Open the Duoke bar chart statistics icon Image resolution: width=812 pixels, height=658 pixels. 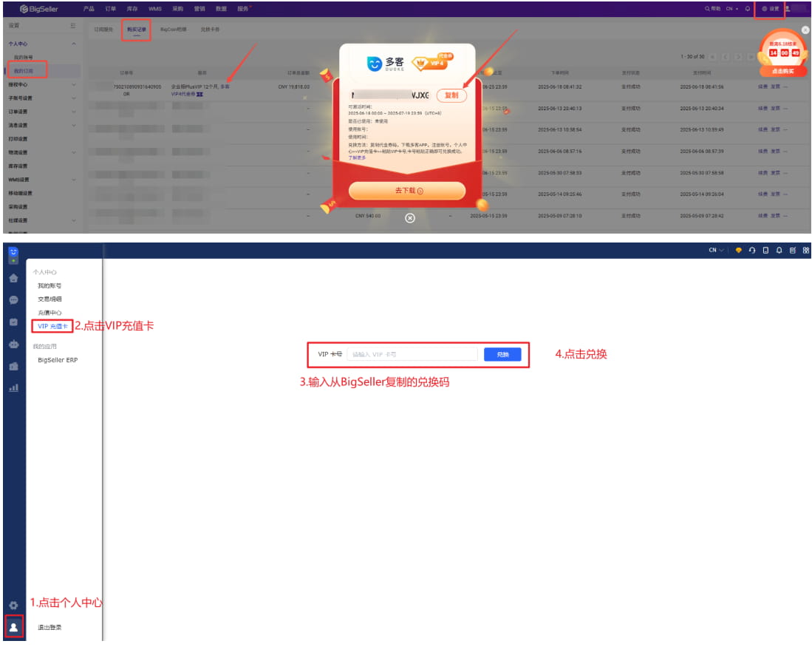[13, 387]
